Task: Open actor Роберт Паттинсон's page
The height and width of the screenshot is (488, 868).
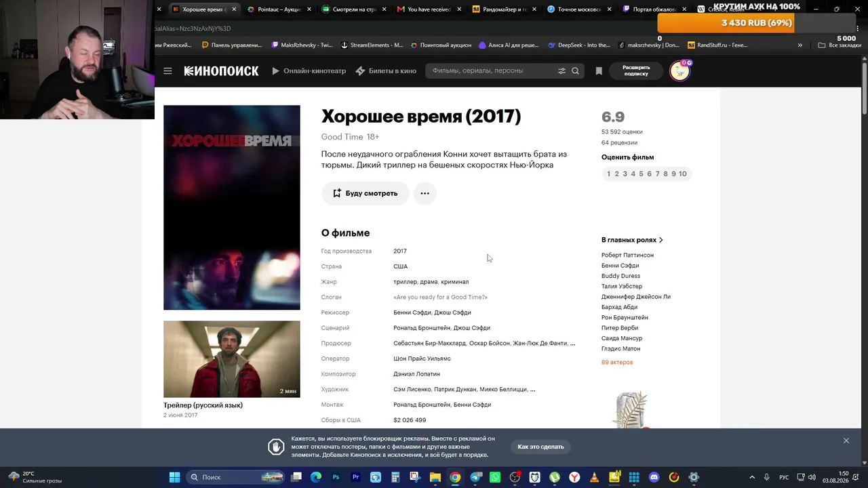Action: coord(627,256)
